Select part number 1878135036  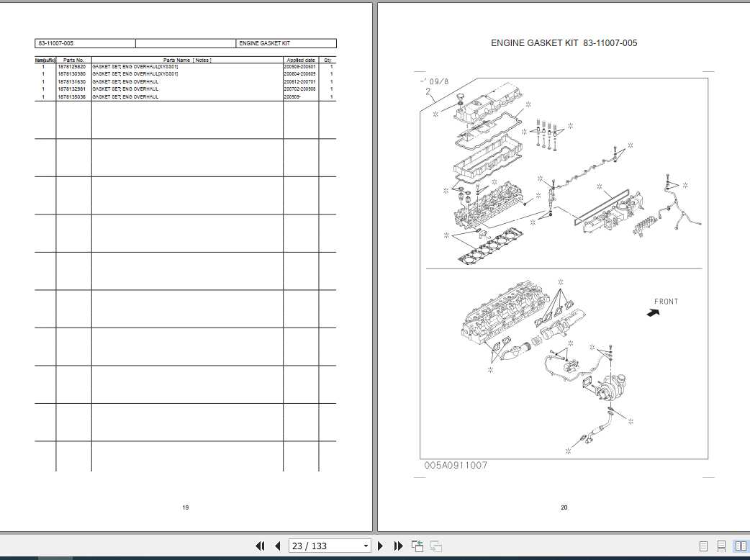pos(72,96)
